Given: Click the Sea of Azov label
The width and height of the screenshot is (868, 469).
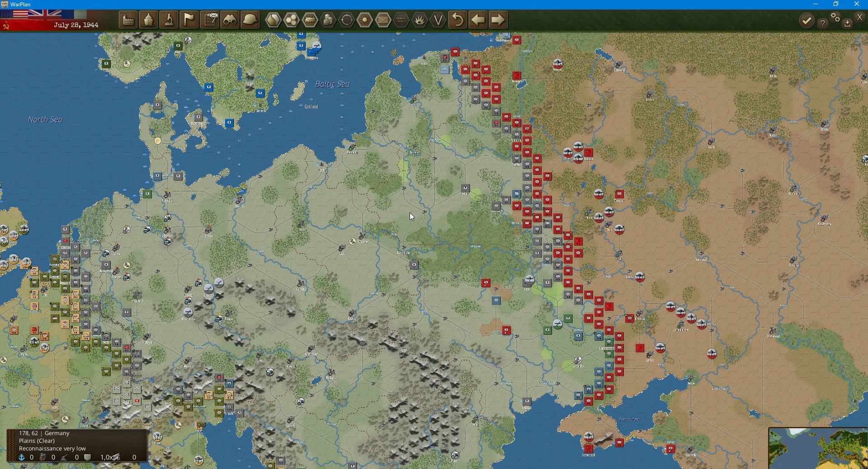Looking at the screenshot, I should point(630,419).
